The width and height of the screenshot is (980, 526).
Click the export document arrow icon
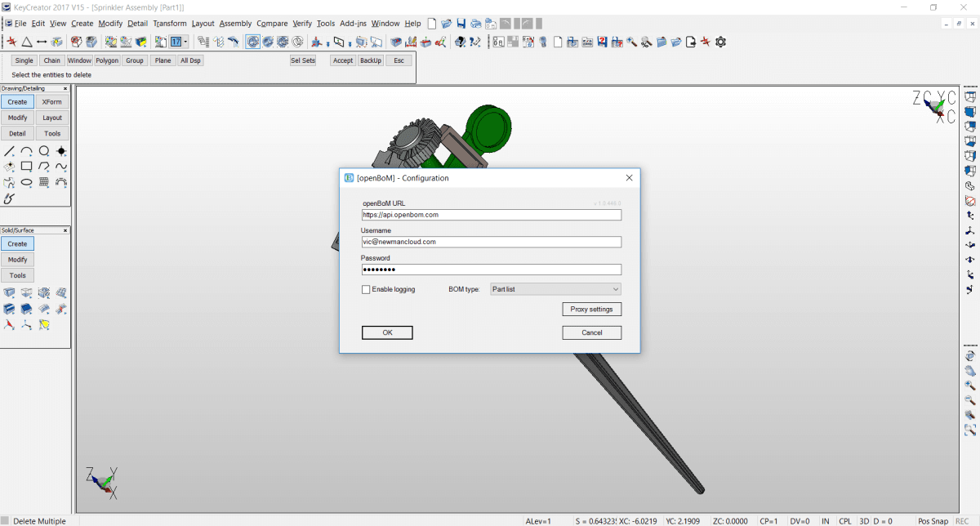click(691, 42)
